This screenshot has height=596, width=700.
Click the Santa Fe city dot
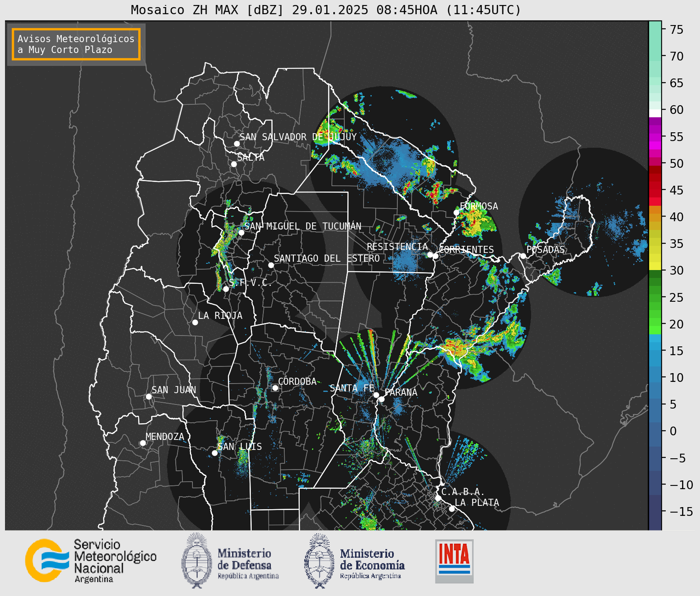[x=376, y=395]
